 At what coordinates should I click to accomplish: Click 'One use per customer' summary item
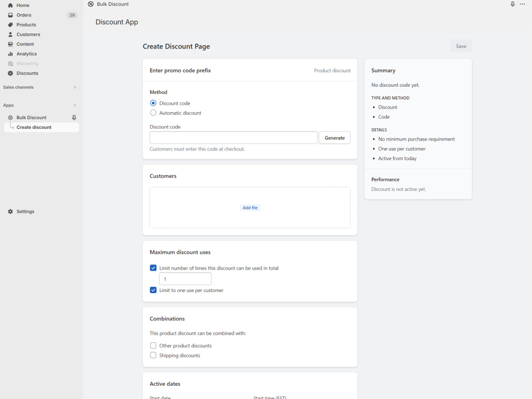click(x=402, y=148)
